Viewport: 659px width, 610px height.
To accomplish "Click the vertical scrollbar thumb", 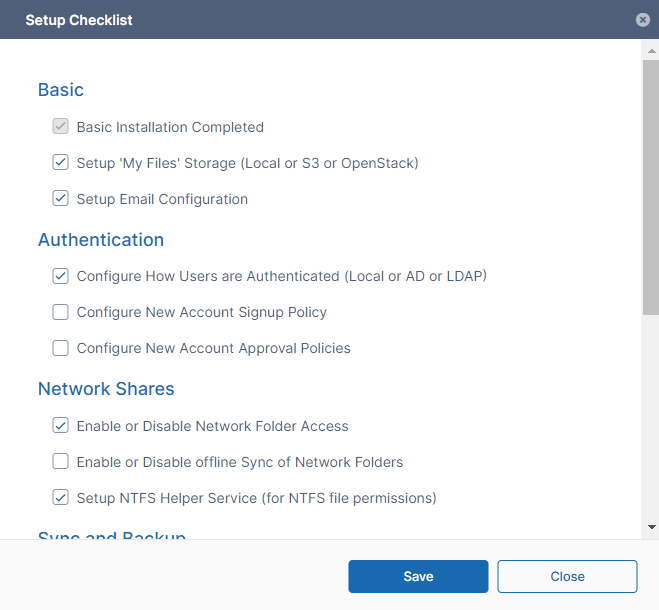I will click(x=650, y=185).
